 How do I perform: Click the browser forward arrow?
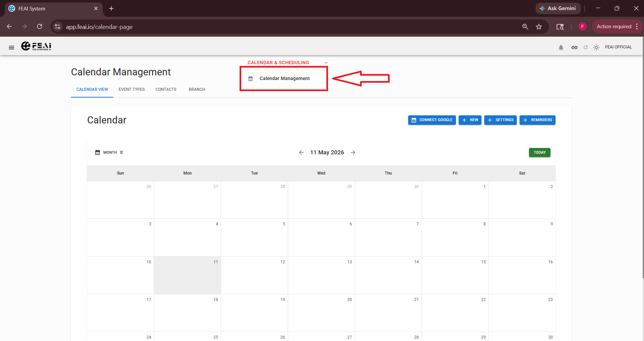pos(24,27)
